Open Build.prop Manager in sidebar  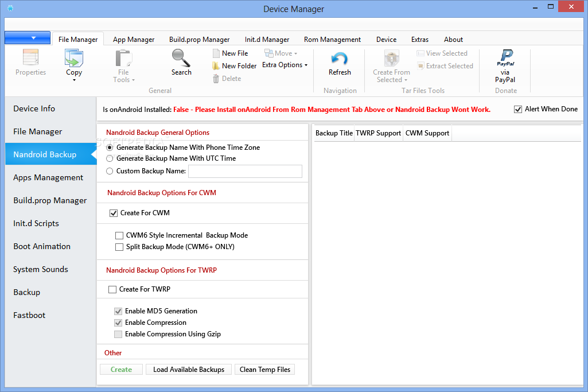pos(51,200)
